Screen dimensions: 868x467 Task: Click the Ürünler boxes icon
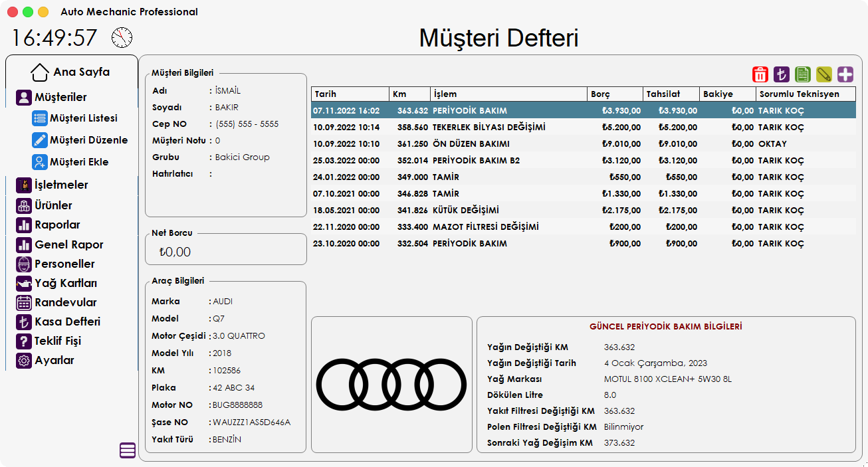tap(24, 205)
